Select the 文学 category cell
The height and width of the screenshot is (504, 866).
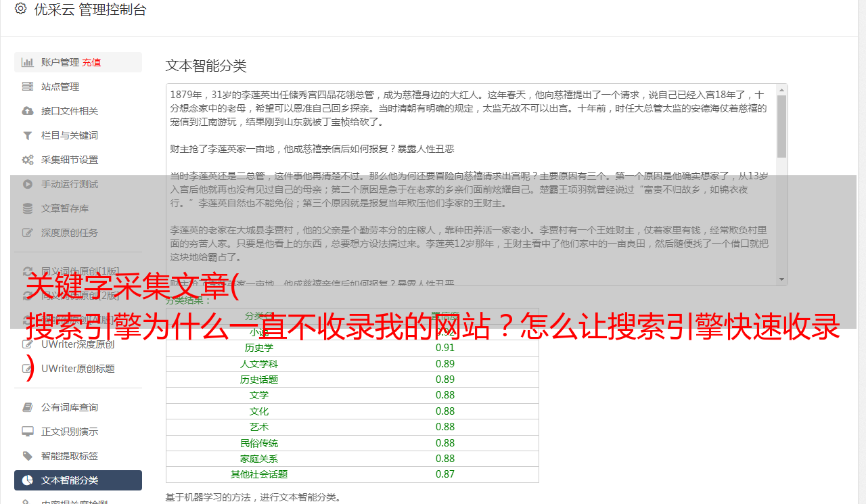pyautogui.click(x=259, y=395)
